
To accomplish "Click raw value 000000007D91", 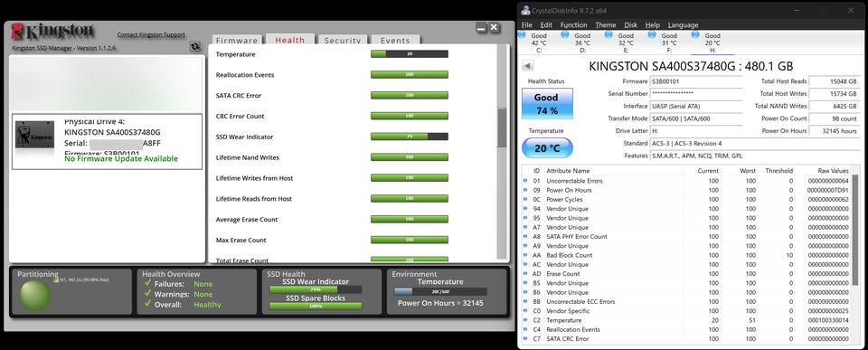I will click(x=828, y=190).
